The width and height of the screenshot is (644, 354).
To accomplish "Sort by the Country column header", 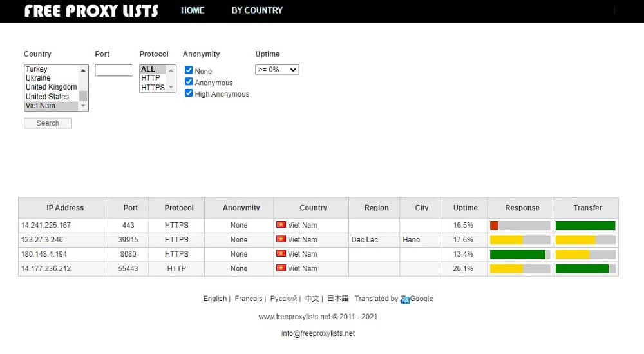I will click(x=314, y=208).
